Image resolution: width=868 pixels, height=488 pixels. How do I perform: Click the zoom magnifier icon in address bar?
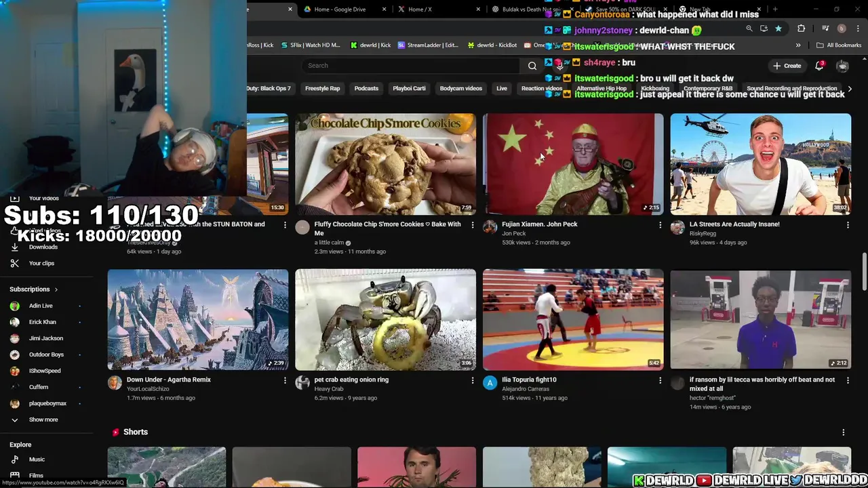[749, 28]
